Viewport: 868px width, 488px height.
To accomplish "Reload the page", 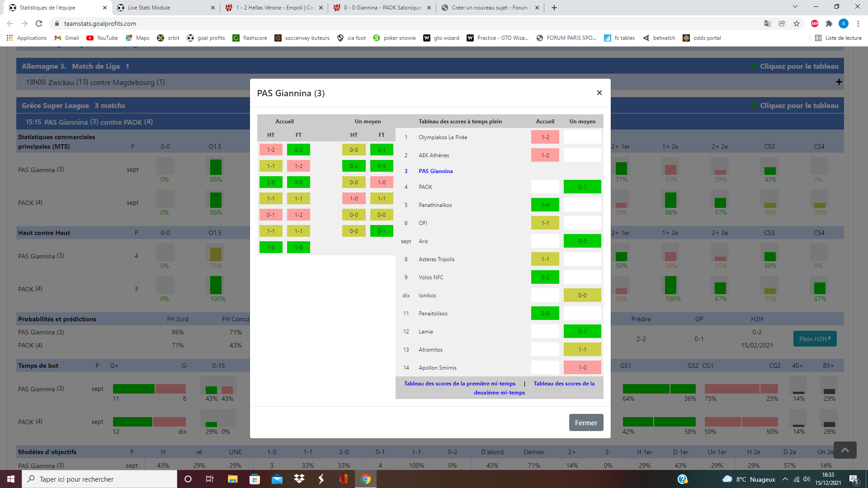I will pyautogui.click(x=39, y=23).
